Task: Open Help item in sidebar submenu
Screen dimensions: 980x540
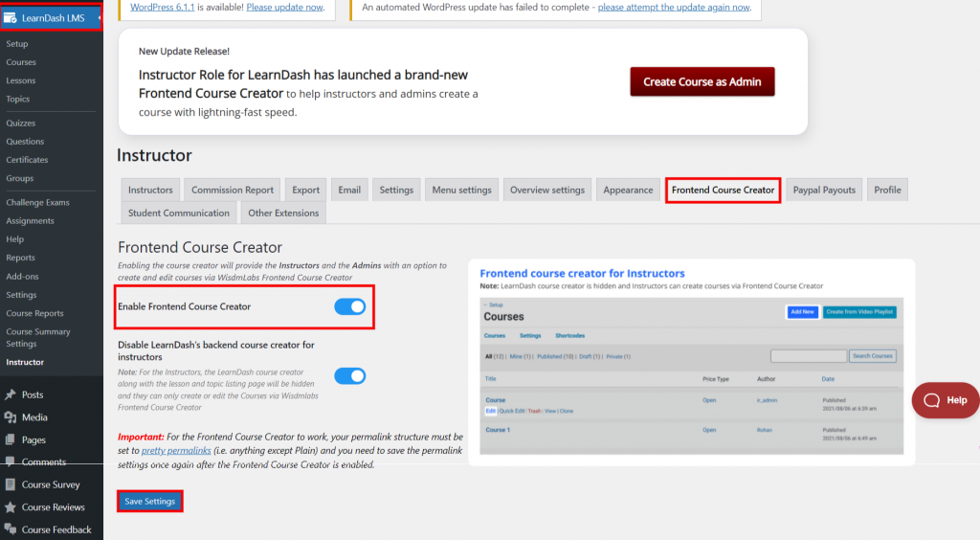Action: [x=14, y=239]
